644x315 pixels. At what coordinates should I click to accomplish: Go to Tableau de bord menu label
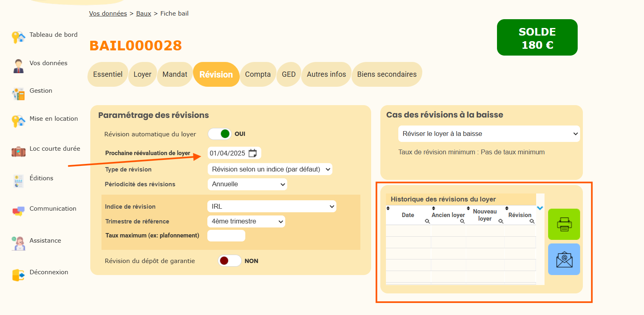coord(54,35)
